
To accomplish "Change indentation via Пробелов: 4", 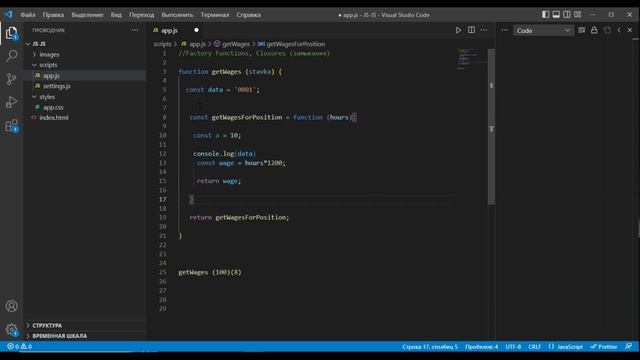I will click(x=481, y=347).
